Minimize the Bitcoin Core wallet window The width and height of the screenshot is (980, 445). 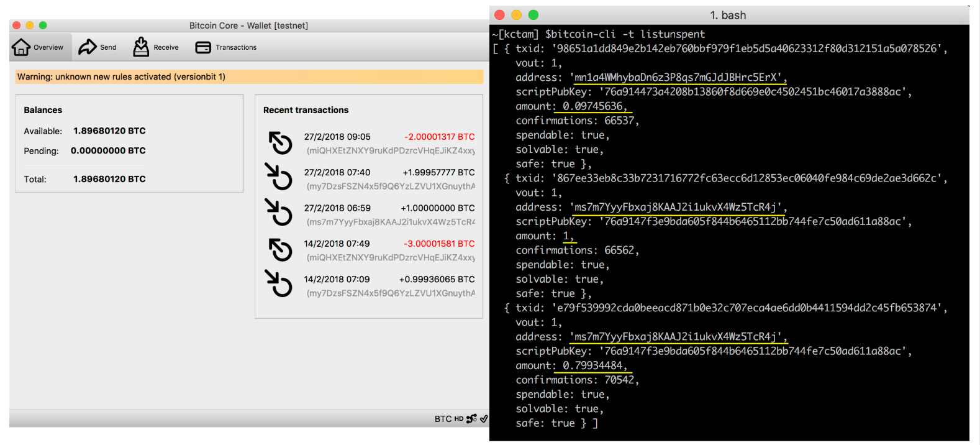(x=29, y=25)
